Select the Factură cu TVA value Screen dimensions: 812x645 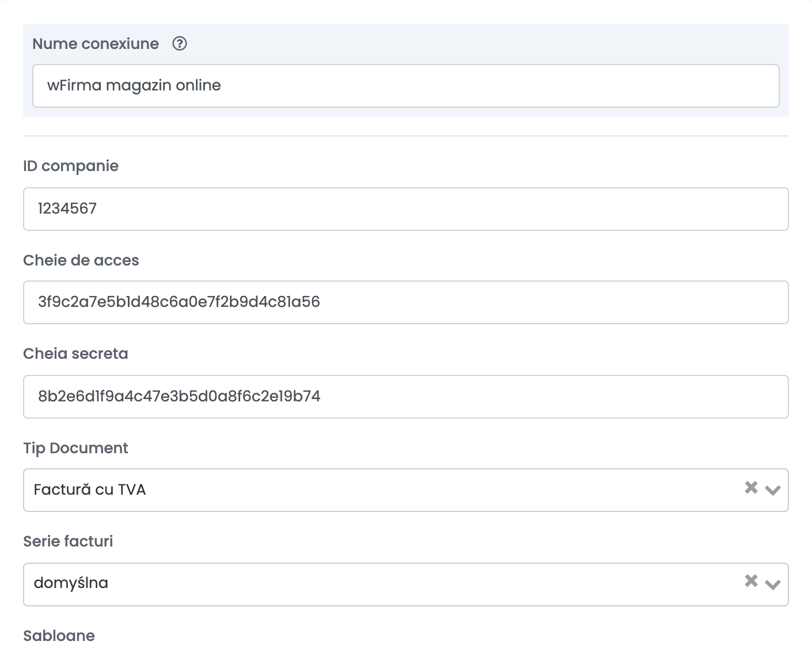click(90, 490)
